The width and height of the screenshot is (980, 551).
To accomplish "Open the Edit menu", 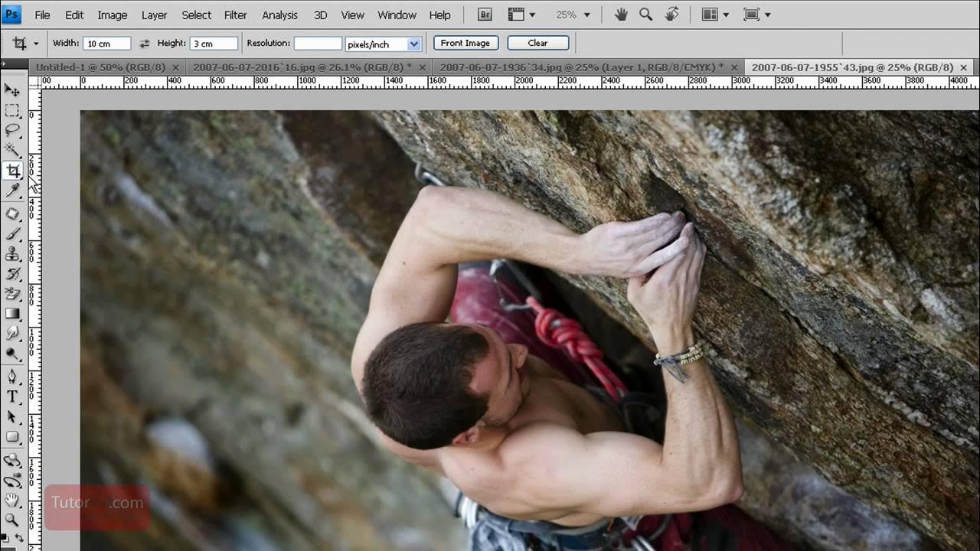I will click(74, 15).
